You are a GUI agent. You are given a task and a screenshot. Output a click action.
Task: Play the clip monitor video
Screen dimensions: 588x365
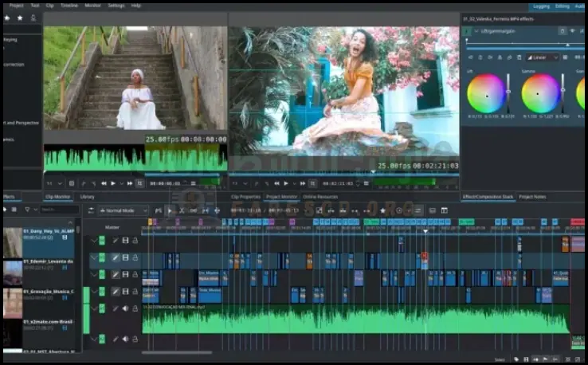pos(113,183)
